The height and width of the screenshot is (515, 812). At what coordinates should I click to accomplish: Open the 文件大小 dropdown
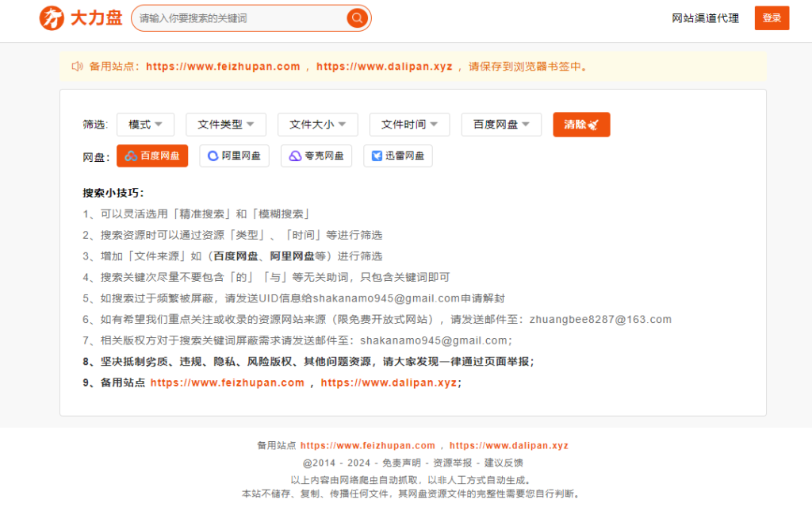tap(317, 125)
